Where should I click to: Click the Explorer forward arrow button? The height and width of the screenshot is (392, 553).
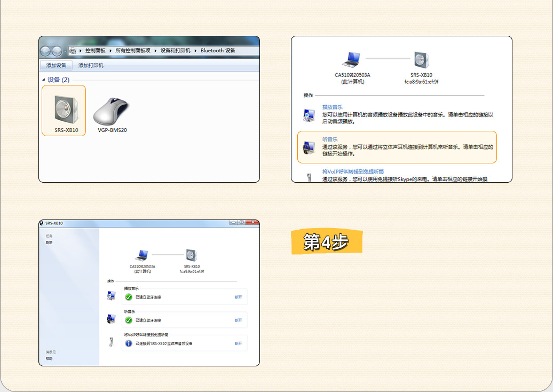point(57,51)
